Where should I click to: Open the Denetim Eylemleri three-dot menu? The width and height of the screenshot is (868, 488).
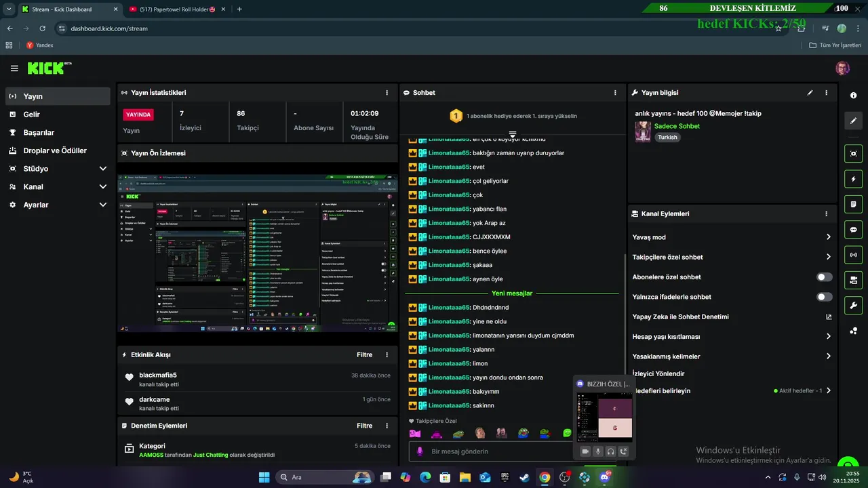(387, 426)
